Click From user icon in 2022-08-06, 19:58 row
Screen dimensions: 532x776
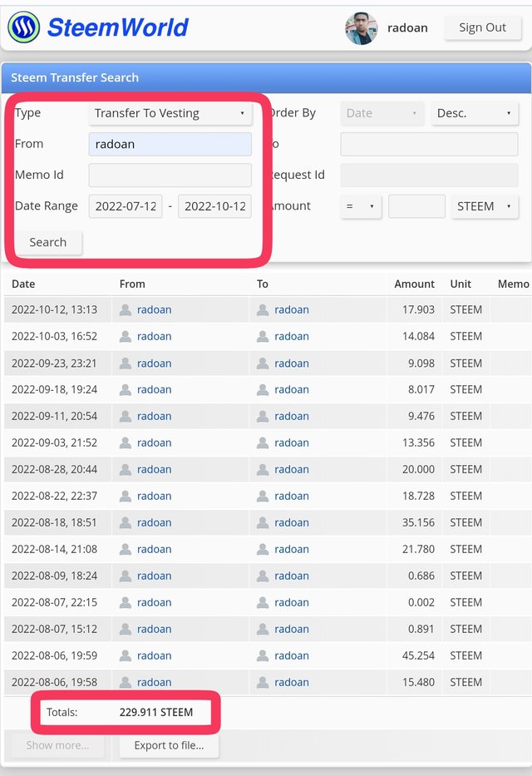click(x=126, y=683)
